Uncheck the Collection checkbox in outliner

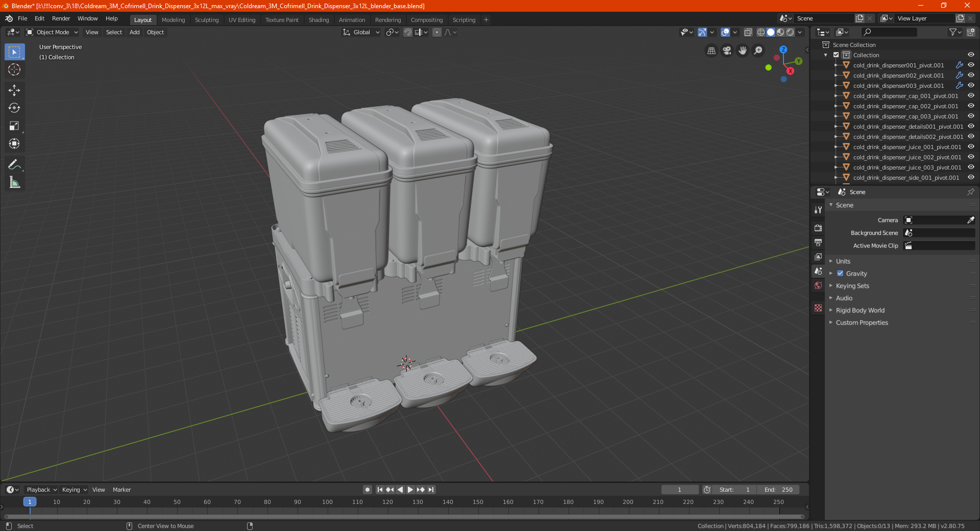[x=836, y=55]
